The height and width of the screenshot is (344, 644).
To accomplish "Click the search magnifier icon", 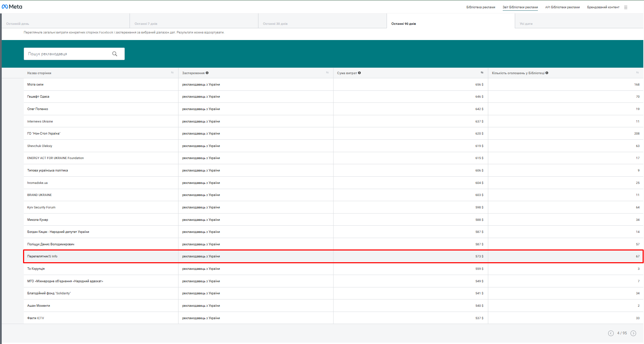I will tap(115, 54).
